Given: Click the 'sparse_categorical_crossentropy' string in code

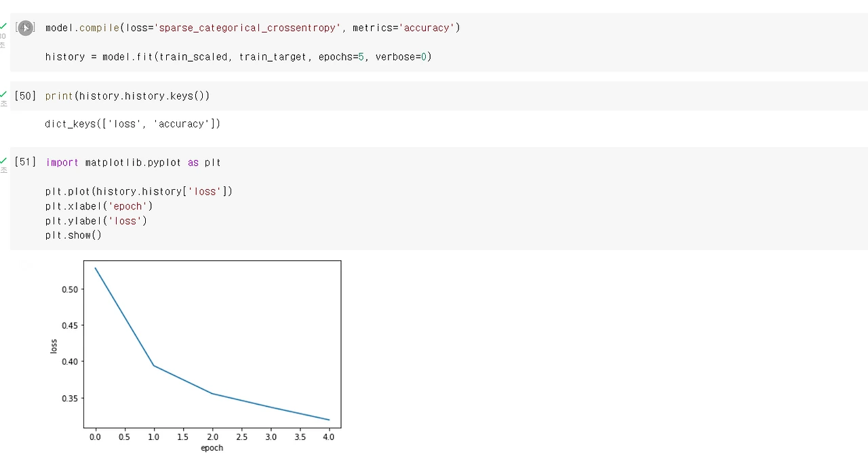Looking at the screenshot, I should pos(248,28).
